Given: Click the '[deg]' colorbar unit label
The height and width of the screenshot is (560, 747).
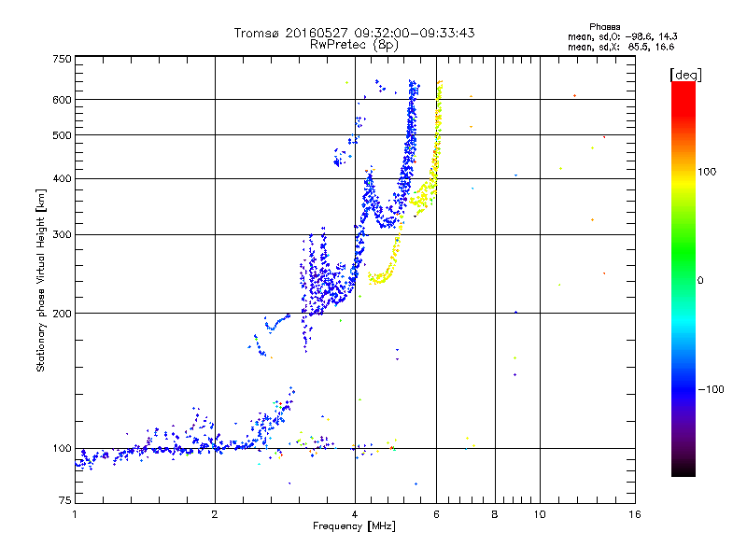Looking at the screenshot, I should (x=685, y=75).
